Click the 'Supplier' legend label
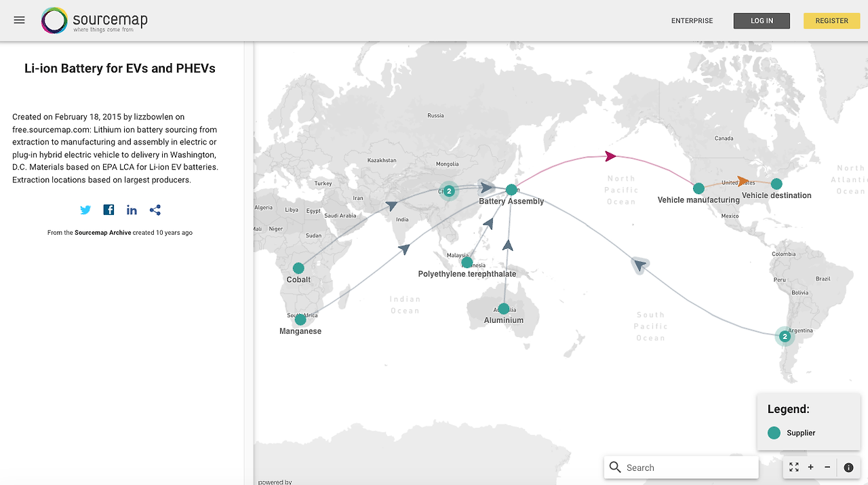868x485 pixels. point(801,433)
